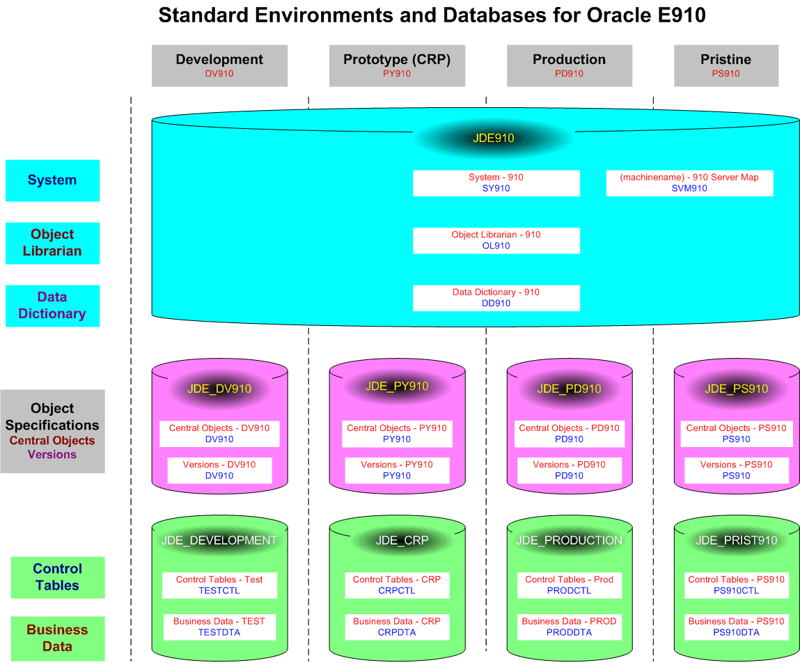This screenshot has height=672, width=800.
Task: Click the Pristine PS910 header box
Action: [x=726, y=66]
